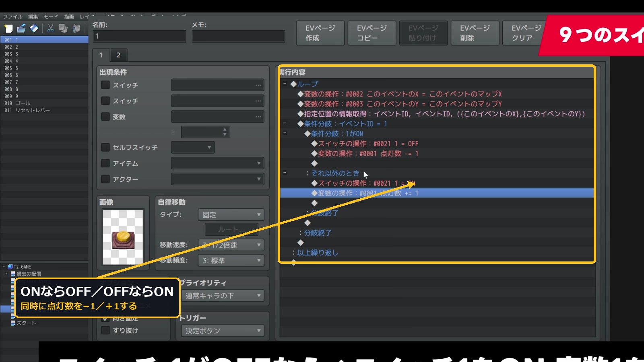Click the T2 GAME project icon
The width and height of the screenshot is (644, 362).
pos(10,267)
